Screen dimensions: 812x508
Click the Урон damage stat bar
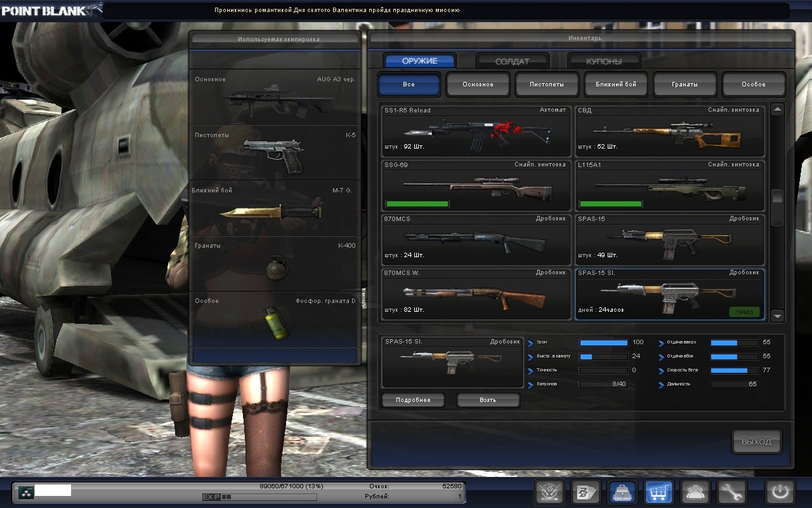pos(603,342)
